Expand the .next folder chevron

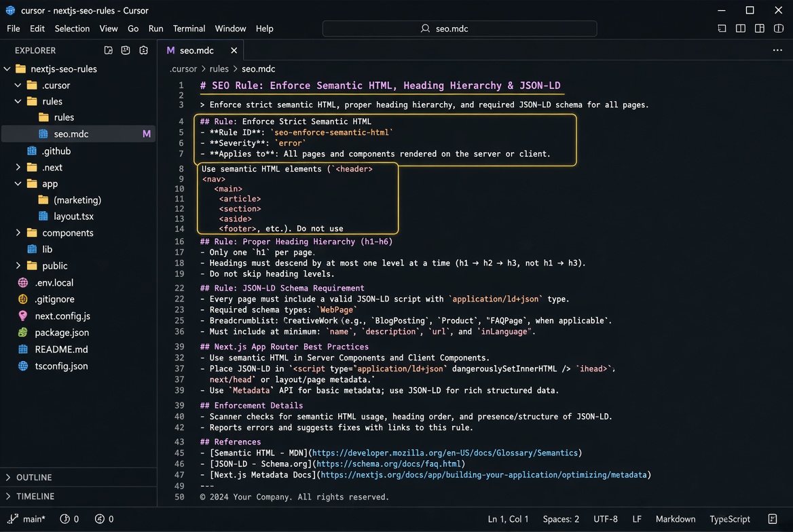pos(18,167)
